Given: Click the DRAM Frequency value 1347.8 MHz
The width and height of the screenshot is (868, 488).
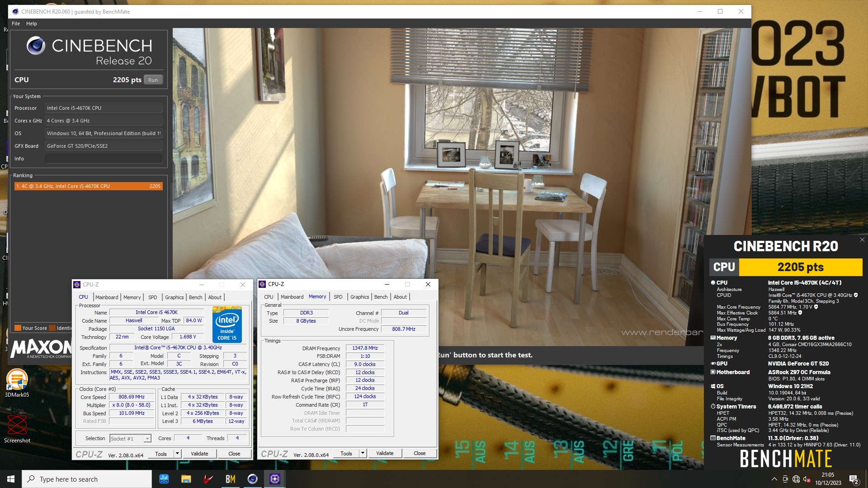Looking at the screenshot, I should pos(365,348).
